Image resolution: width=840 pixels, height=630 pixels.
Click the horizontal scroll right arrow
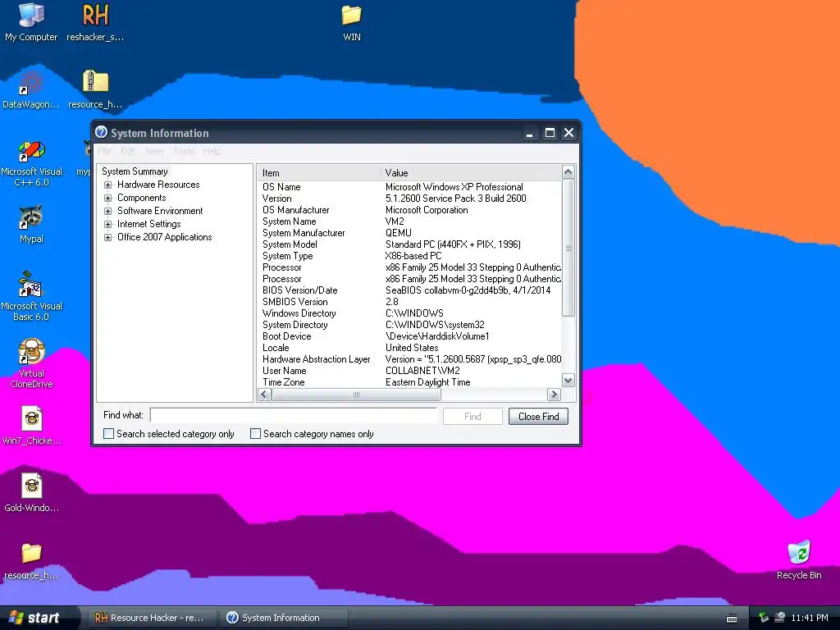coord(554,395)
